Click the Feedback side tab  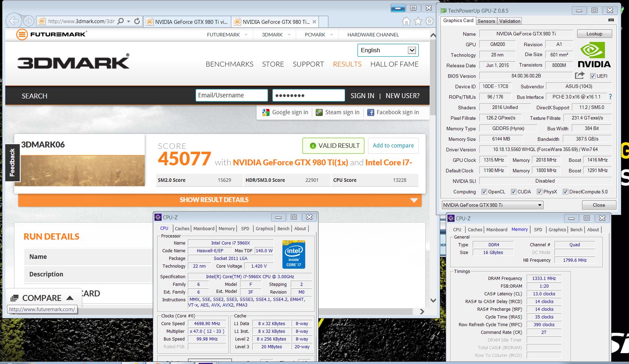pyautogui.click(x=12, y=163)
